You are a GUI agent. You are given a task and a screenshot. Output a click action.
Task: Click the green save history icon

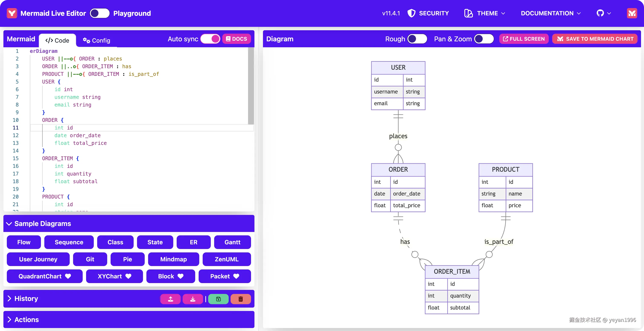coord(218,299)
